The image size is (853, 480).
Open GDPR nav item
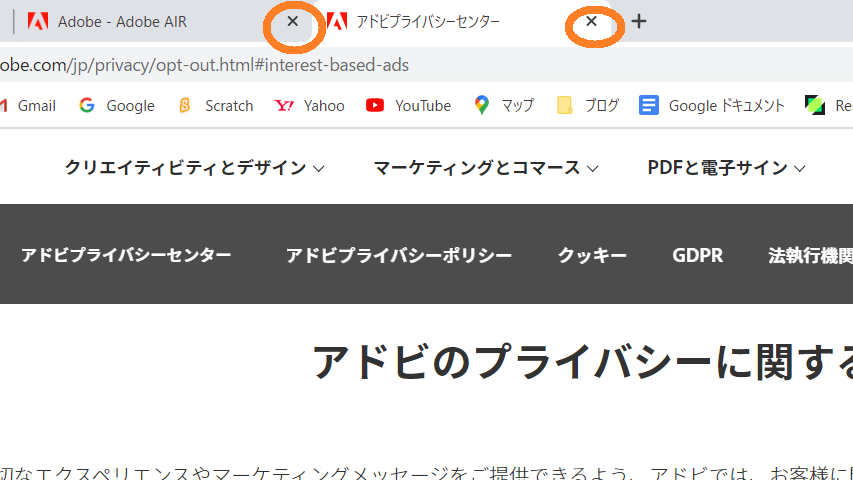point(698,255)
